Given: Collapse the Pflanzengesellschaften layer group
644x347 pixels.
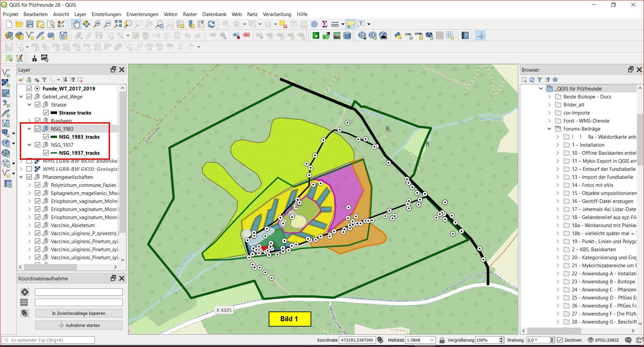Looking at the screenshot, I should tap(21, 177).
